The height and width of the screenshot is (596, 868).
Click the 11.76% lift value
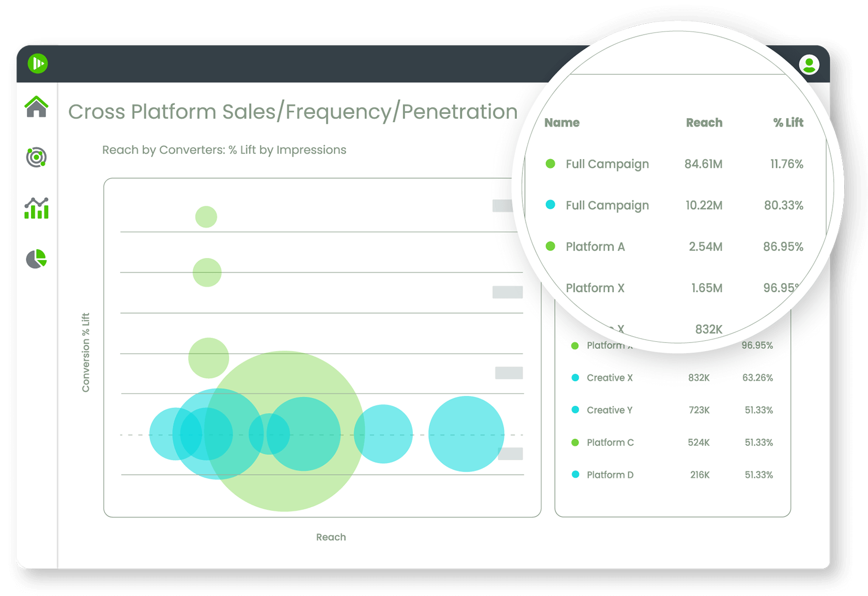[x=787, y=164]
